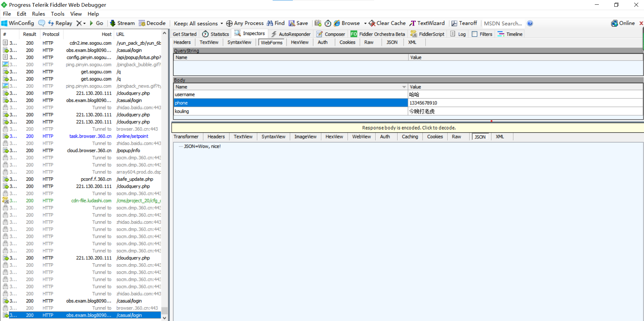The width and height of the screenshot is (644, 321).
Task: Switch to the Composer tab
Action: coord(331,34)
